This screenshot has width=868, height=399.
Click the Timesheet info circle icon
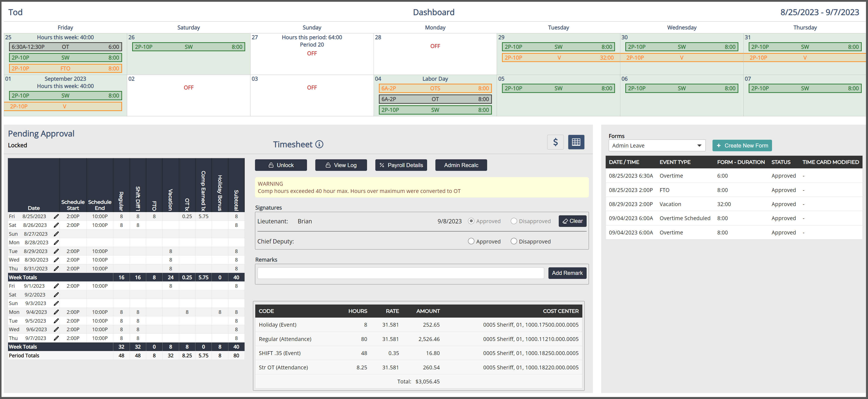(319, 144)
